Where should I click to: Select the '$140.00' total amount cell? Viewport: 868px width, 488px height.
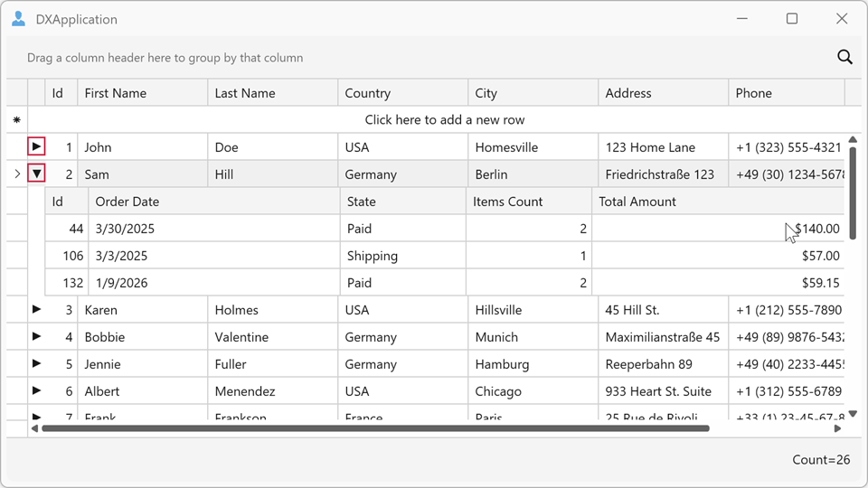click(x=718, y=229)
